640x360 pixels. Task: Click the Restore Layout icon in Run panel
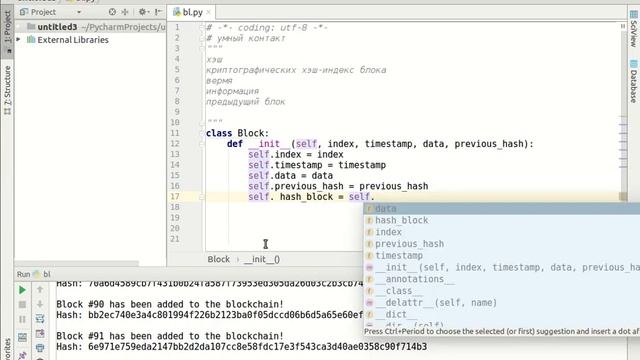tap(22, 337)
